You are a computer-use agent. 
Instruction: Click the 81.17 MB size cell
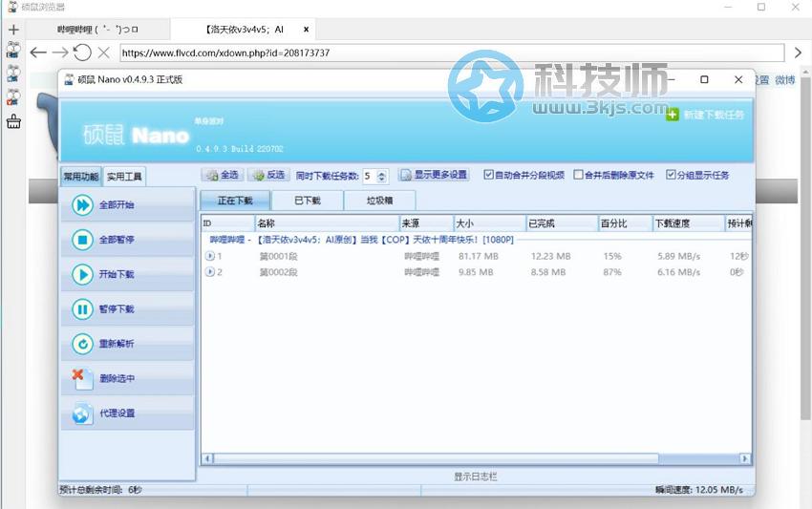(x=478, y=256)
